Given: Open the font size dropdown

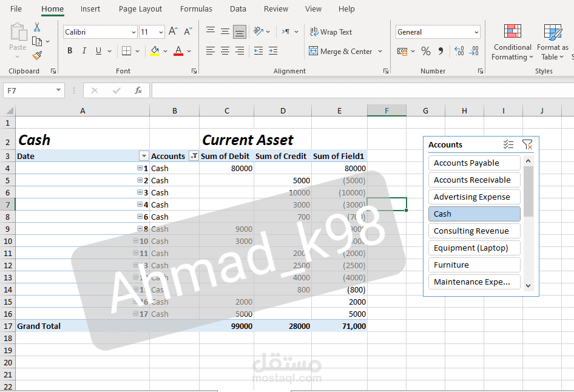Looking at the screenshot, I should tap(161, 32).
